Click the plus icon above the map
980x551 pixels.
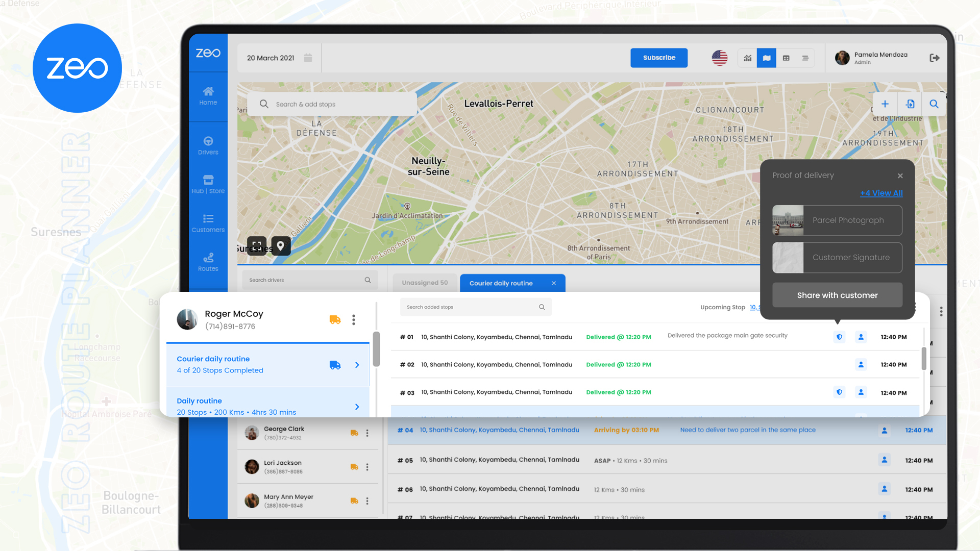tap(885, 104)
